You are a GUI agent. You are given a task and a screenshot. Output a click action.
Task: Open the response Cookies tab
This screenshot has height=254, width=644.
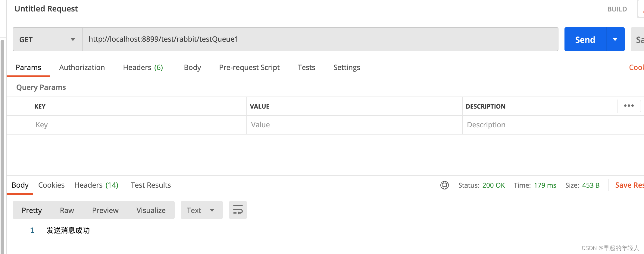pos(51,185)
